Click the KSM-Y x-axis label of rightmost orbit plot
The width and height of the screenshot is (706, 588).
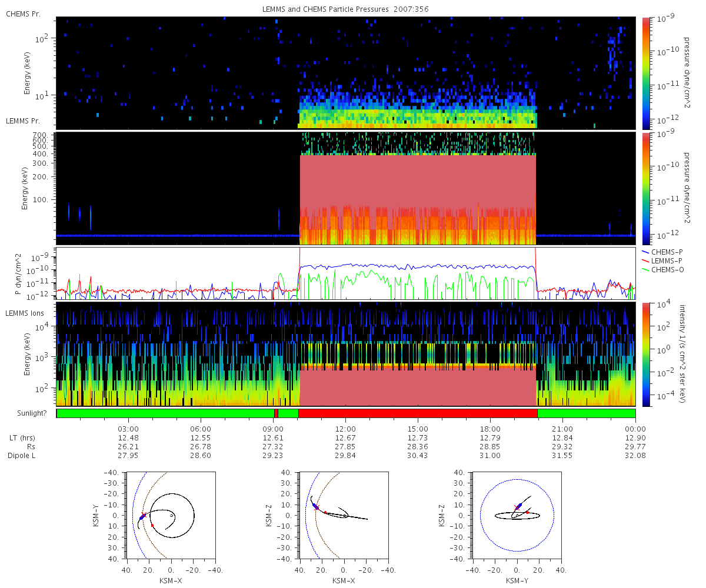[517, 580]
